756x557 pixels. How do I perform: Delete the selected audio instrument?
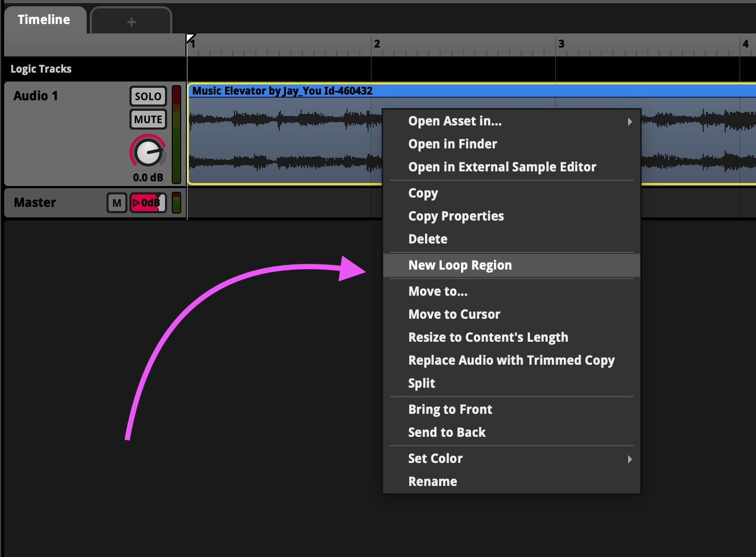[428, 239]
